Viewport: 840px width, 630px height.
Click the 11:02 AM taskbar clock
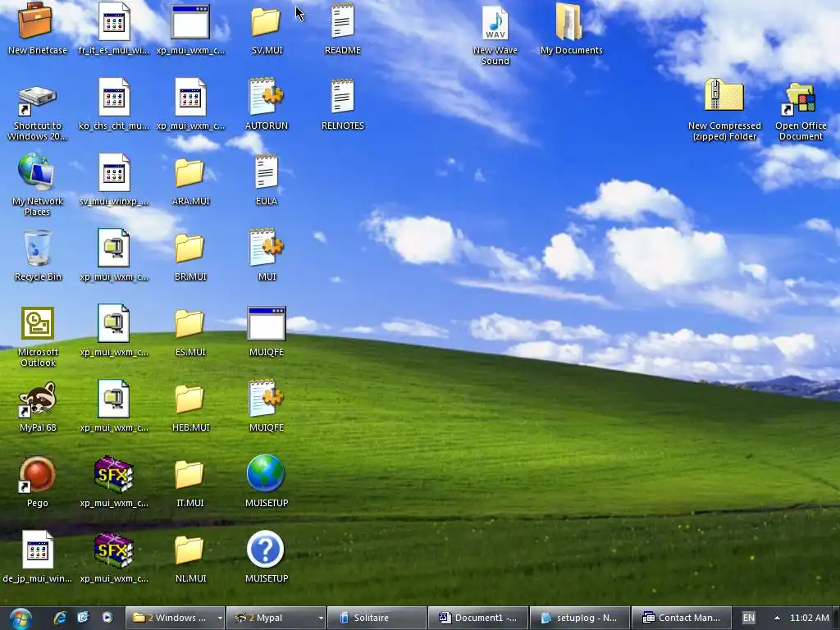click(810, 618)
